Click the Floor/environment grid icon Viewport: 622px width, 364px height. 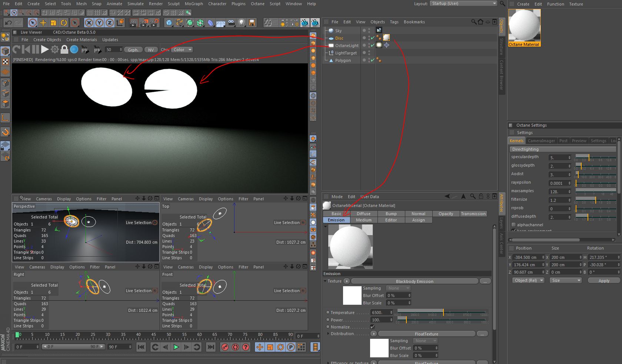click(221, 23)
